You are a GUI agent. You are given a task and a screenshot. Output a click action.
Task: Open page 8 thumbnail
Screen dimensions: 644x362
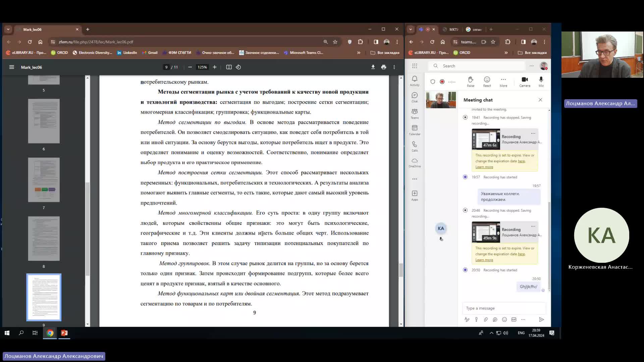tap(44, 238)
